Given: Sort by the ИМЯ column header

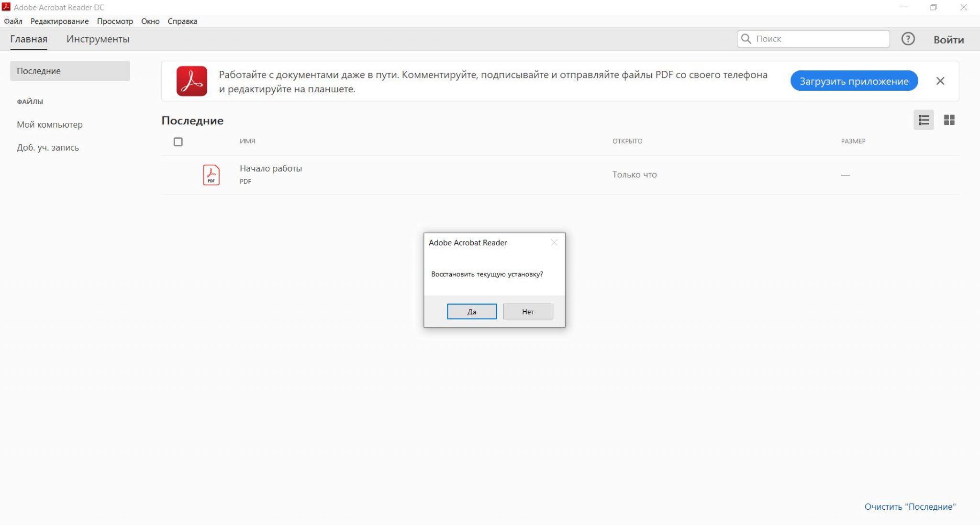Looking at the screenshot, I should click(247, 141).
